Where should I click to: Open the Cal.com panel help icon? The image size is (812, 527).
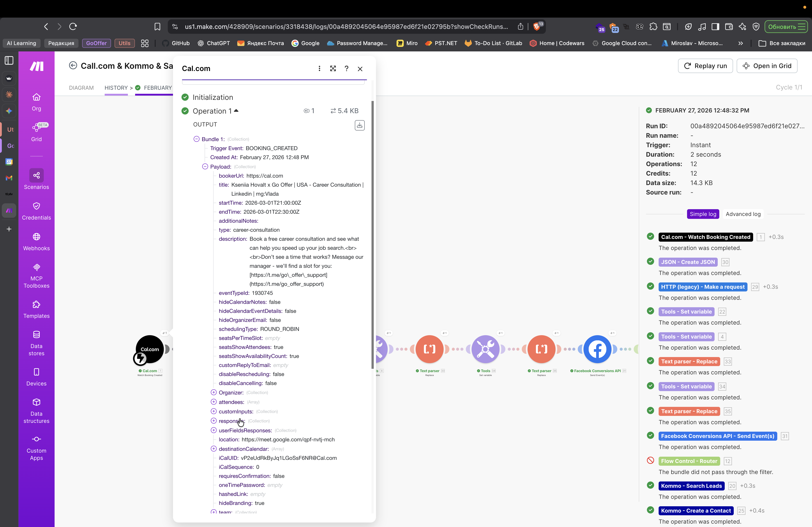[346, 69]
